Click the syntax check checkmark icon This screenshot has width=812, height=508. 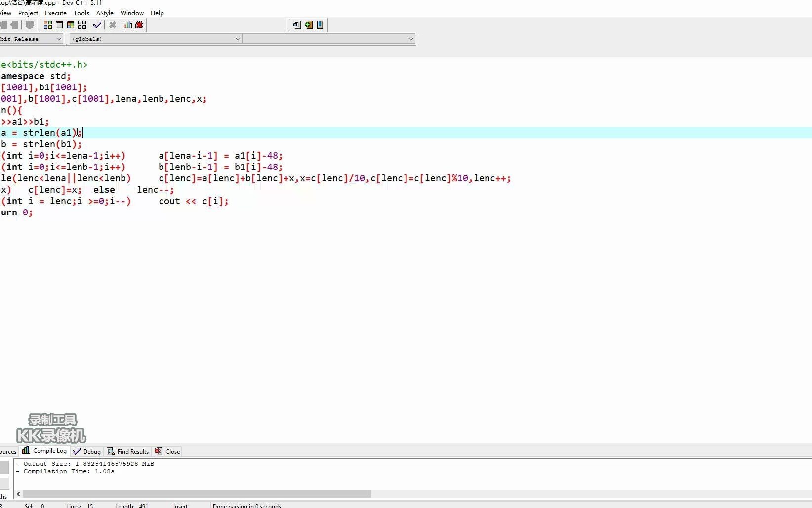tap(97, 25)
